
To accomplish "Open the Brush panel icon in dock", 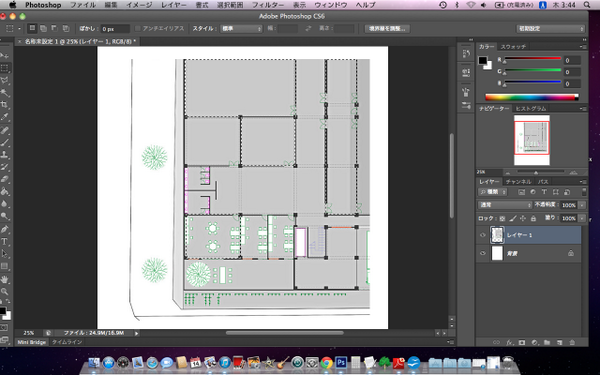I will click(x=466, y=92).
